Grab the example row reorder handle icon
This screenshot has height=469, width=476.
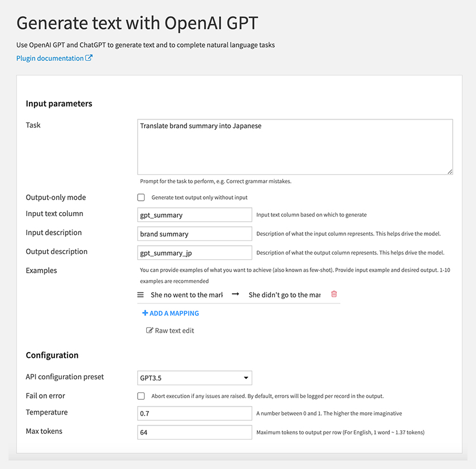point(141,295)
